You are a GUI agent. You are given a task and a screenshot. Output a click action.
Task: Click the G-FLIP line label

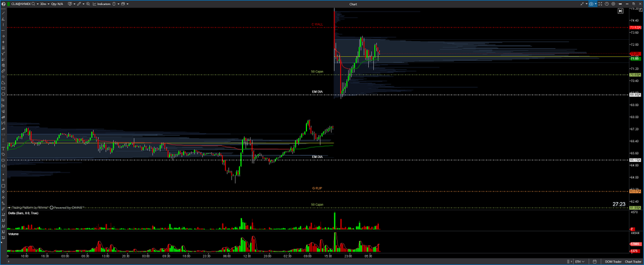click(x=317, y=188)
